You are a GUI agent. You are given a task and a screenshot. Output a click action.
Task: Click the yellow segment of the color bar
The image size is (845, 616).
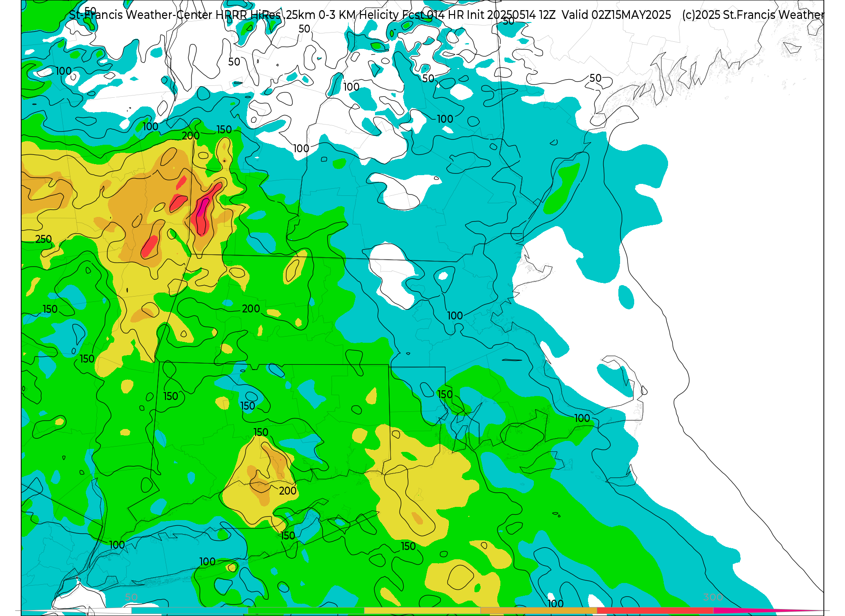coord(422,611)
